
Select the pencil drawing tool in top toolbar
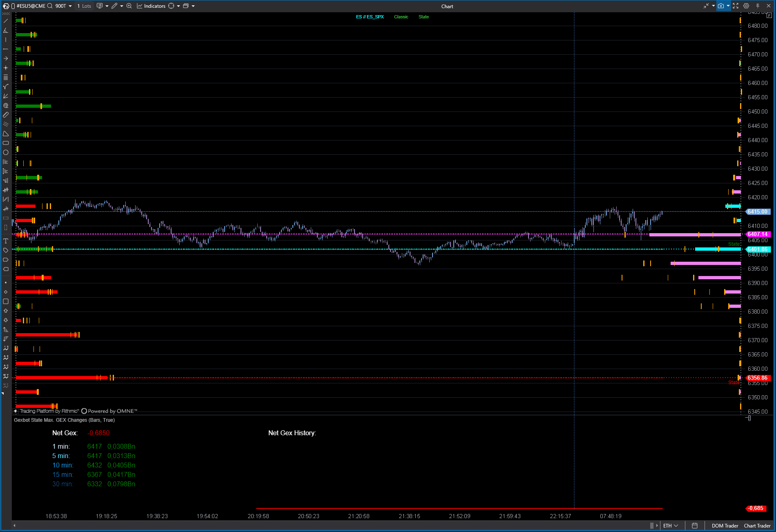coord(114,6)
